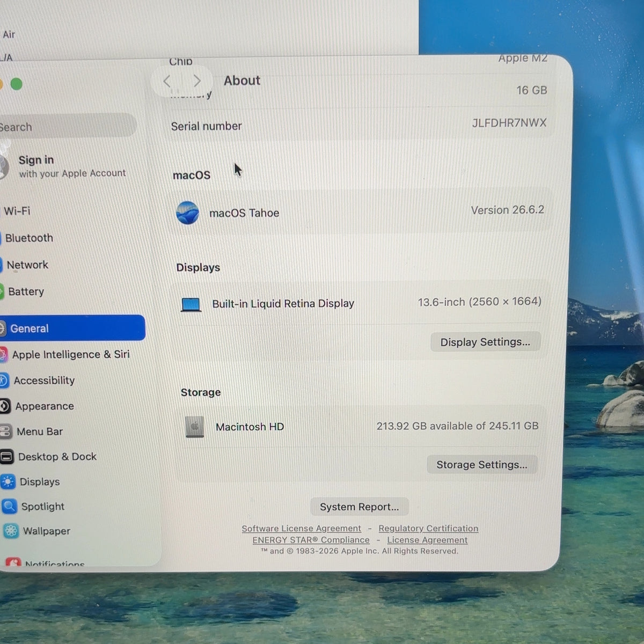Screen dimensions: 644x644
Task: Open the System Report
Action: 359,507
